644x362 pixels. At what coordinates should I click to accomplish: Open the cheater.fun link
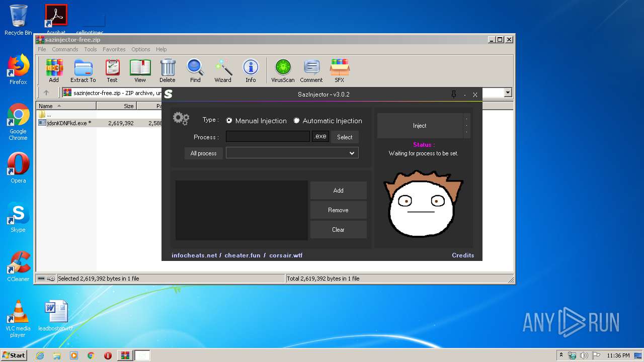click(x=243, y=255)
